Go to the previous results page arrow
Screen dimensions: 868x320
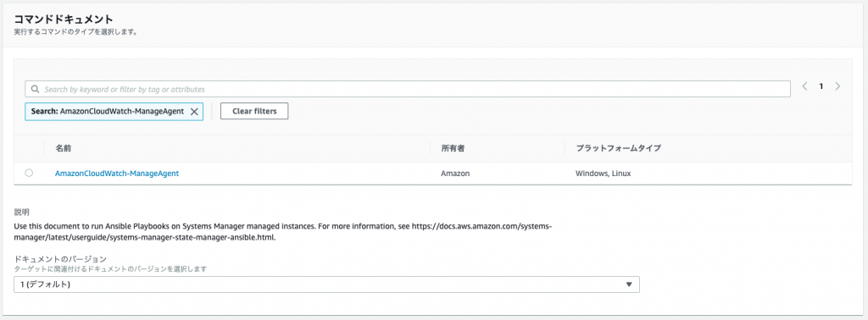[805, 86]
